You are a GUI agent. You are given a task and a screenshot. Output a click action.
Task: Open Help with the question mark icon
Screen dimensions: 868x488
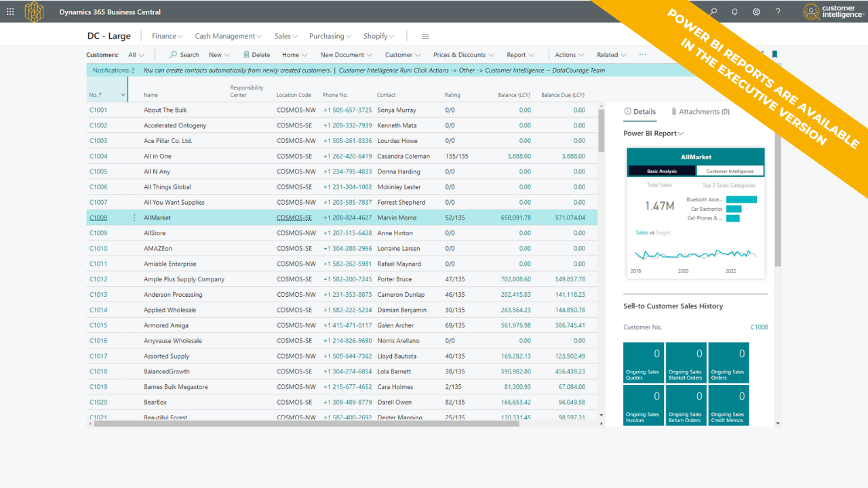777,12
